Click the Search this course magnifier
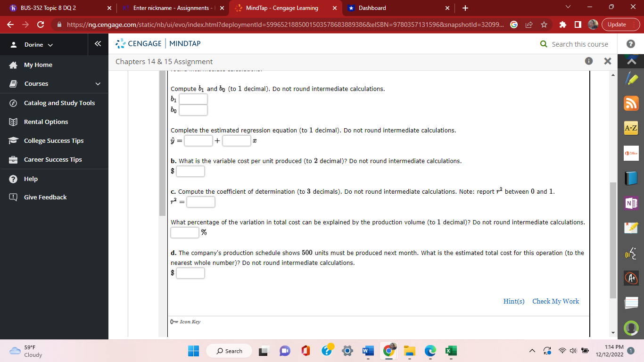644x362 pixels. [543, 43]
